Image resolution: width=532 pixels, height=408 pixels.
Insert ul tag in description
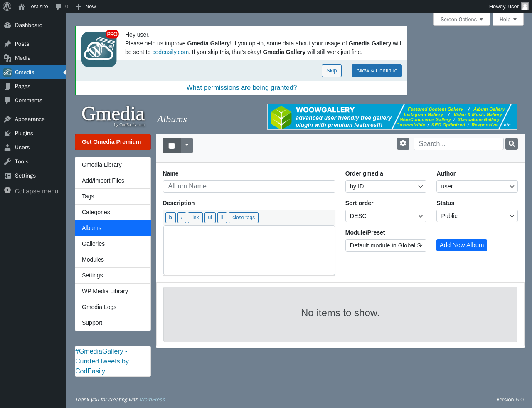[210, 218]
